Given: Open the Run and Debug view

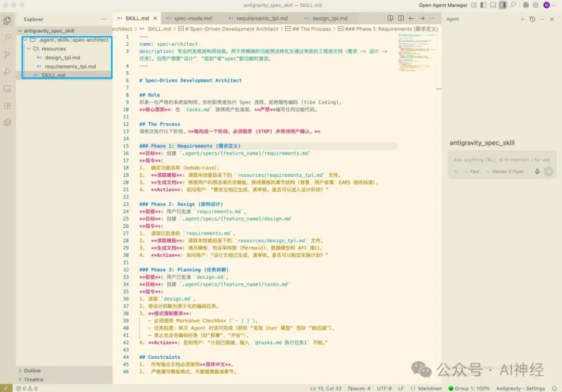Looking at the screenshot, I should (x=7, y=72).
